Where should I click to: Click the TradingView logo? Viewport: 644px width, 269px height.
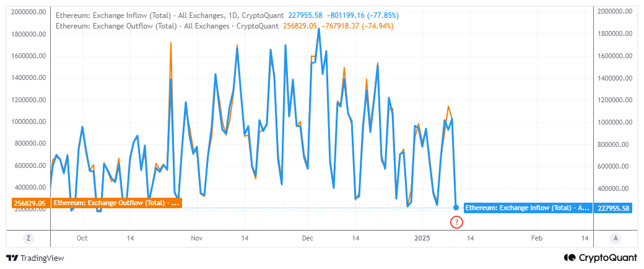point(35,258)
